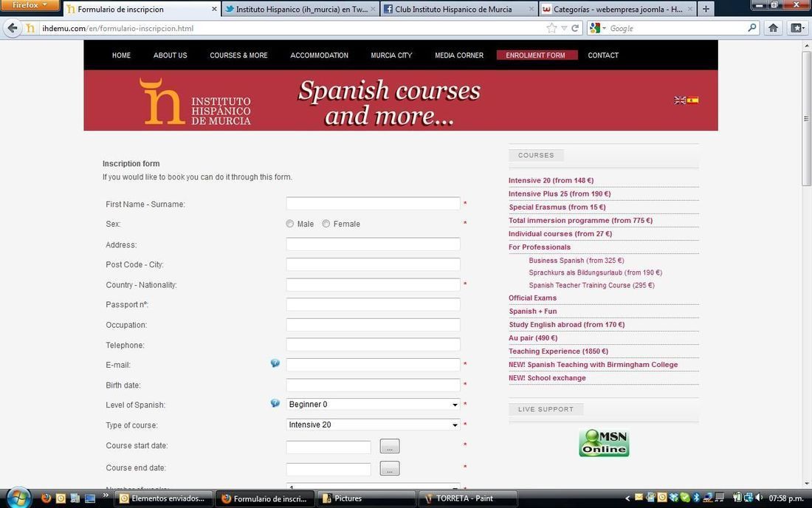Open the Windows Start orb
The width and height of the screenshot is (812, 508).
coord(18,498)
